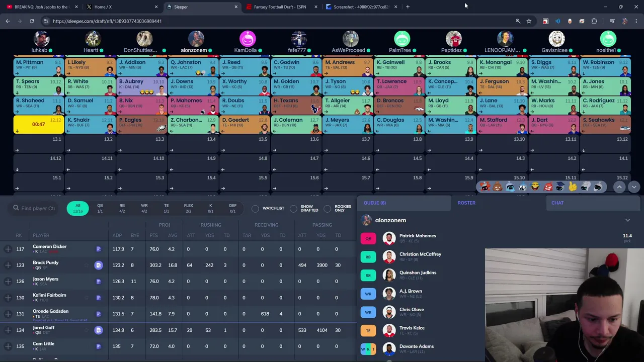Toggle the Rookies Only filter

(328, 208)
